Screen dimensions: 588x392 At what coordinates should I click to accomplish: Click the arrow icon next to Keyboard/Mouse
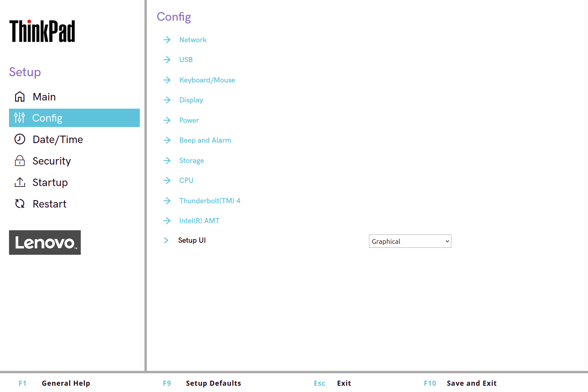(167, 80)
